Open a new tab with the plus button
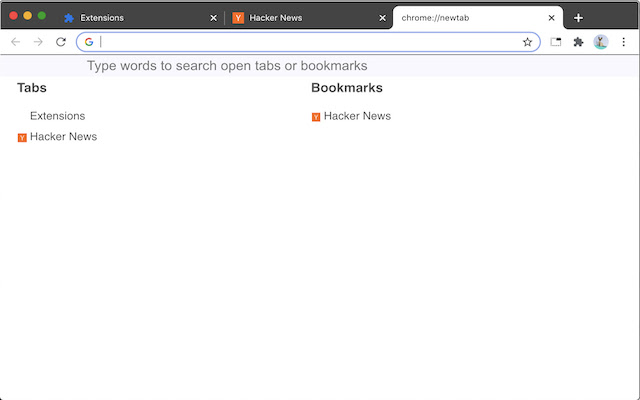The width and height of the screenshot is (640, 400). pos(578,18)
